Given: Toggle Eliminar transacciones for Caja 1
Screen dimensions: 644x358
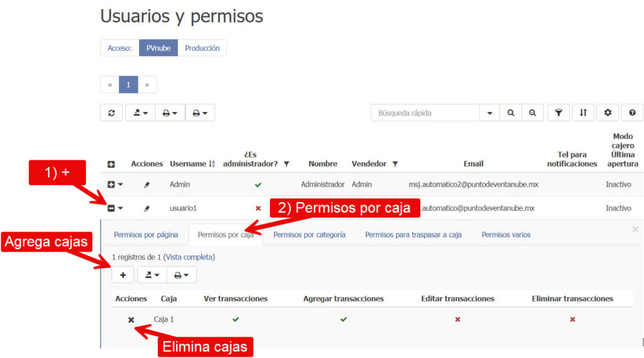Looking at the screenshot, I should 572,320.
